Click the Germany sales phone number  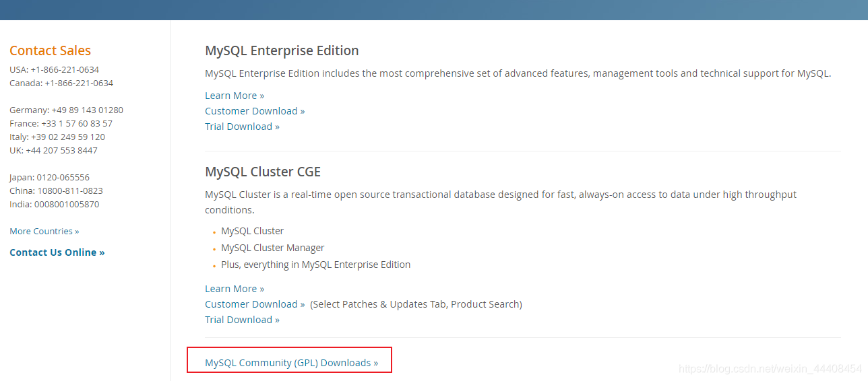pyautogui.click(x=87, y=110)
